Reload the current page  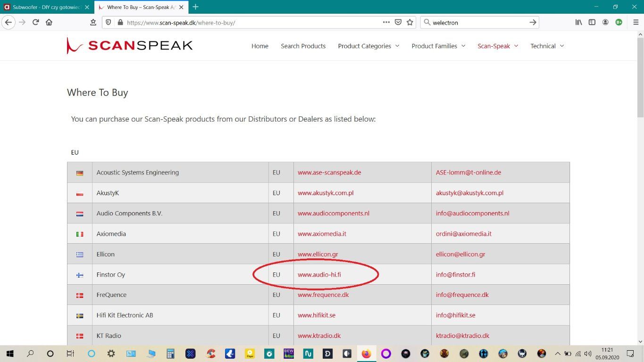point(35,22)
